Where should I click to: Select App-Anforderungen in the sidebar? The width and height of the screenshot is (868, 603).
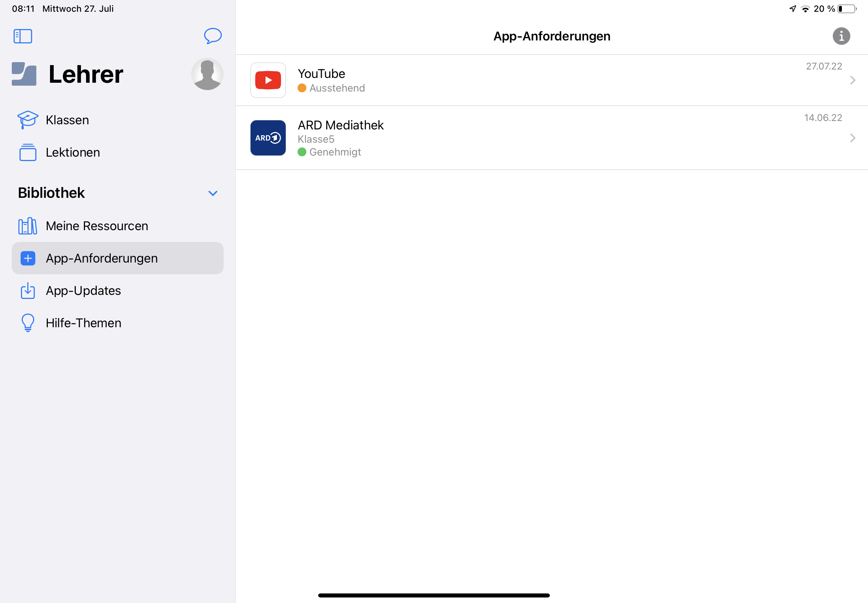click(x=118, y=258)
